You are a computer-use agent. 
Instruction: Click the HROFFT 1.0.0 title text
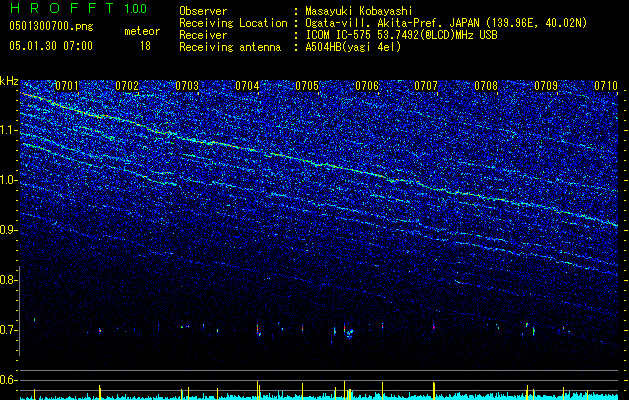click(x=78, y=8)
